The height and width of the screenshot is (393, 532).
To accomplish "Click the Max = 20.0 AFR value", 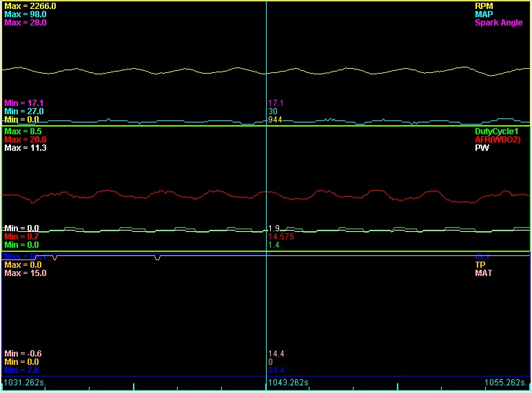I will (x=25, y=140).
